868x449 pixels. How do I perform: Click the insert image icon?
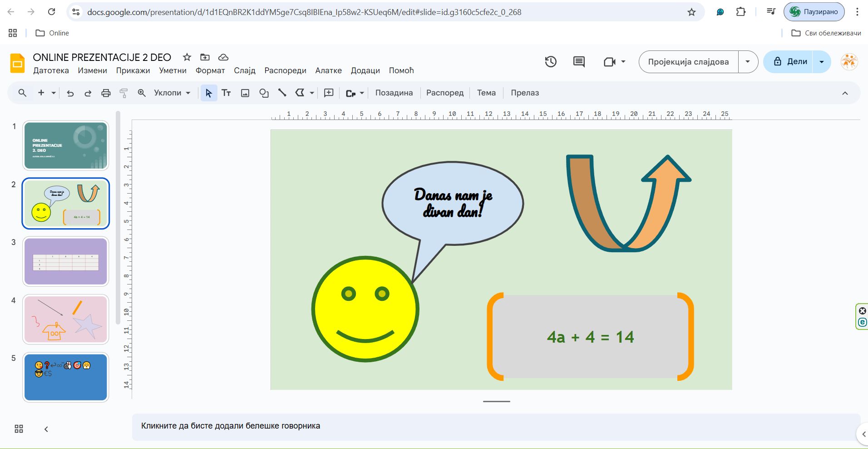pos(245,93)
